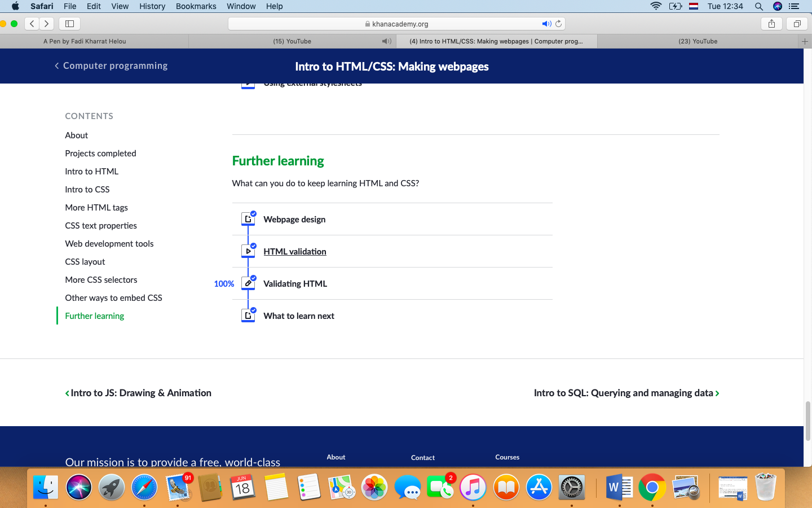Mute the (15) YouTube tab speaker icon

coord(386,41)
